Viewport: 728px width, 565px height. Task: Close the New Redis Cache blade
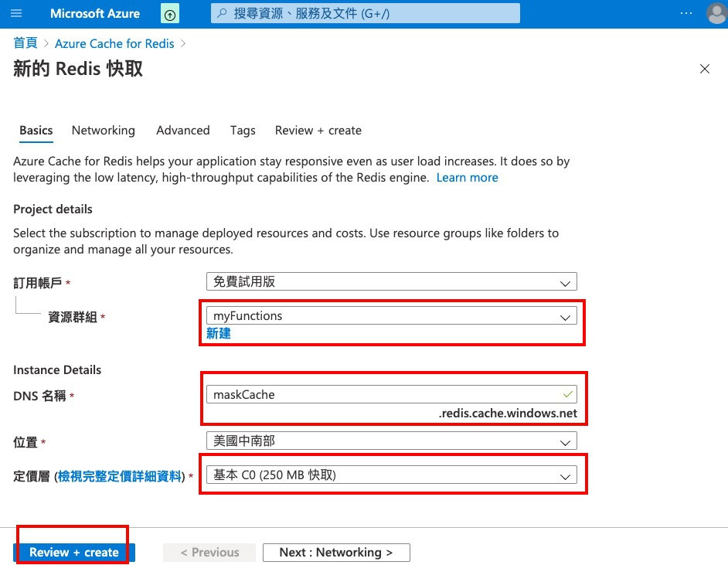click(x=704, y=69)
